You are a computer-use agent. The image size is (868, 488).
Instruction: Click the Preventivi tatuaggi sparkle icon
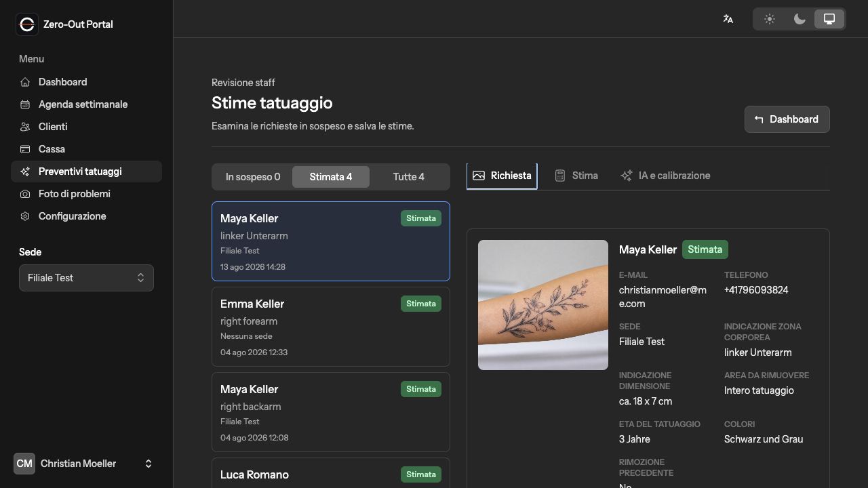[x=25, y=171]
